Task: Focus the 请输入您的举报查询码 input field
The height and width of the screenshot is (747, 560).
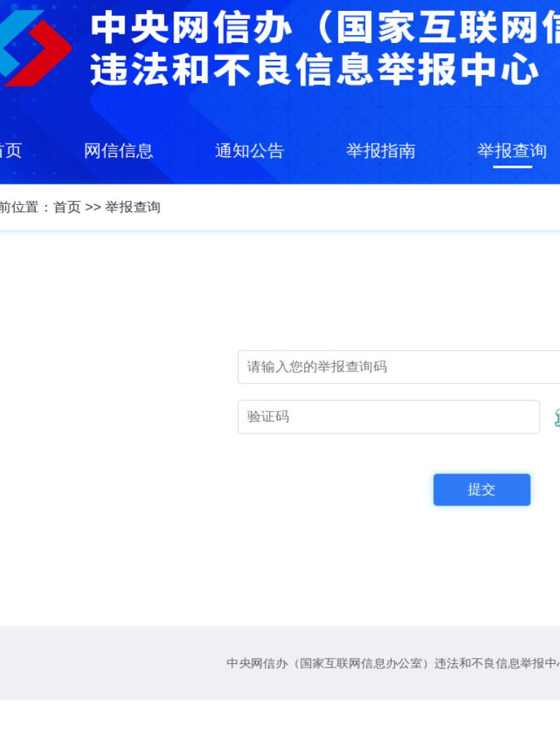Action: [399, 367]
